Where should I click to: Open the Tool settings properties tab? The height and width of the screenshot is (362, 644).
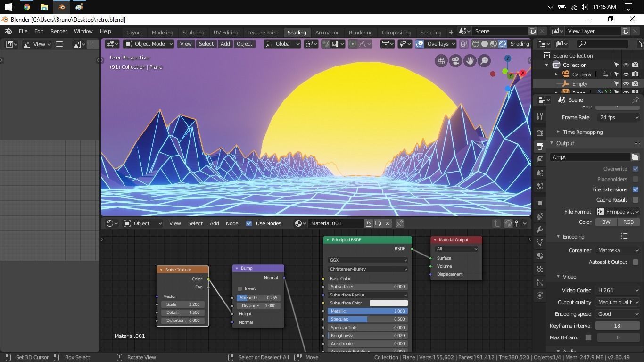pyautogui.click(x=540, y=116)
